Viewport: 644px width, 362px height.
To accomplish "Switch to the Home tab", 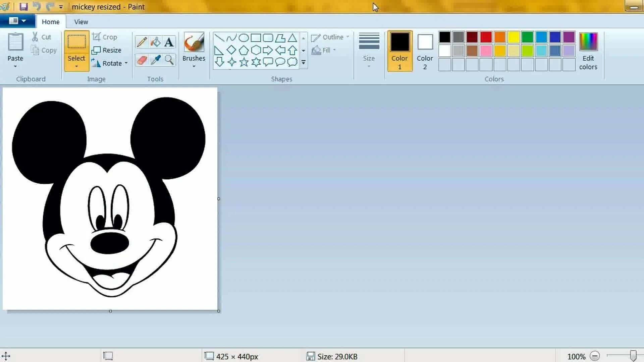I will coord(50,22).
